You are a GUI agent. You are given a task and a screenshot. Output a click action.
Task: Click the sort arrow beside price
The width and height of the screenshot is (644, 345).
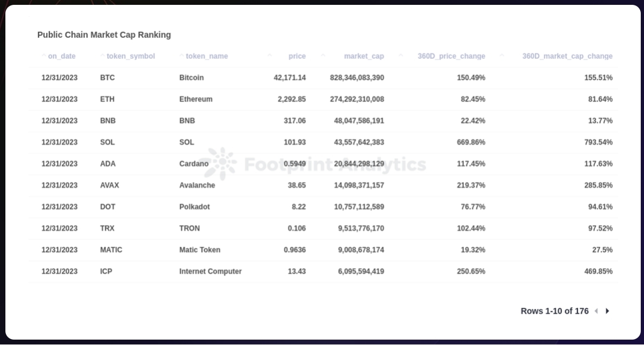pos(270,56)
